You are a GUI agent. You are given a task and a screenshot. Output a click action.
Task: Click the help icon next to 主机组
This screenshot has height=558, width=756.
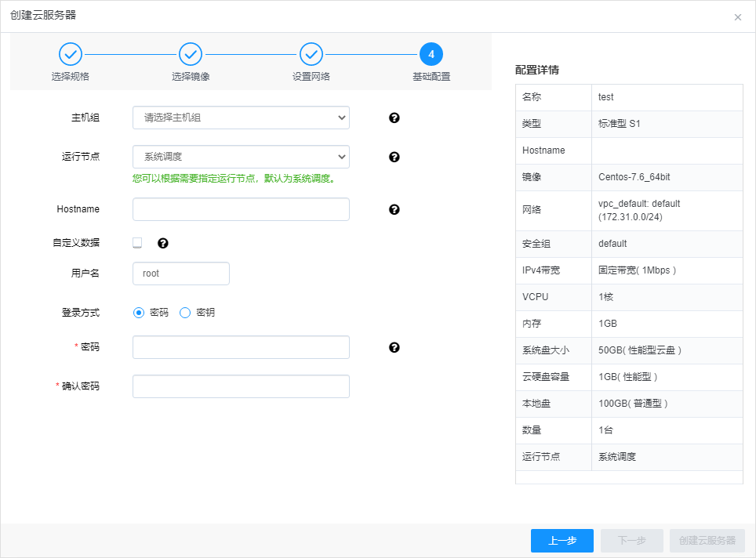point(394,118)
